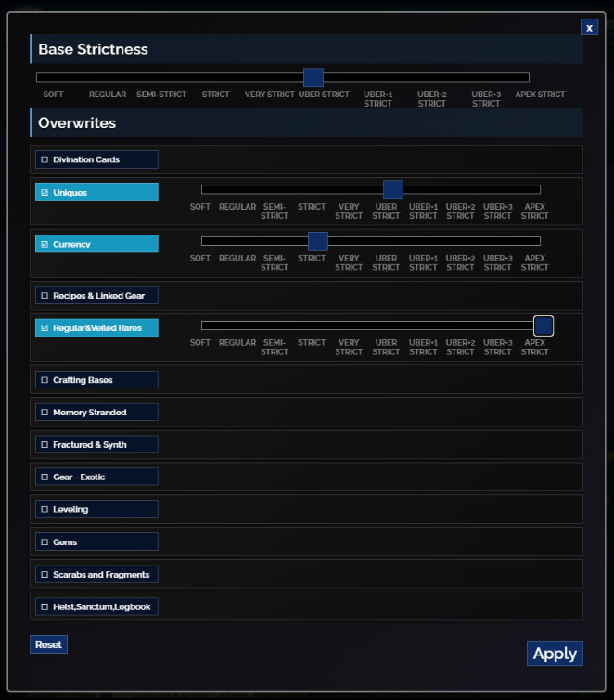Enable the Divination Cards overwrite
614x700 pixels.
pos(96,159)
